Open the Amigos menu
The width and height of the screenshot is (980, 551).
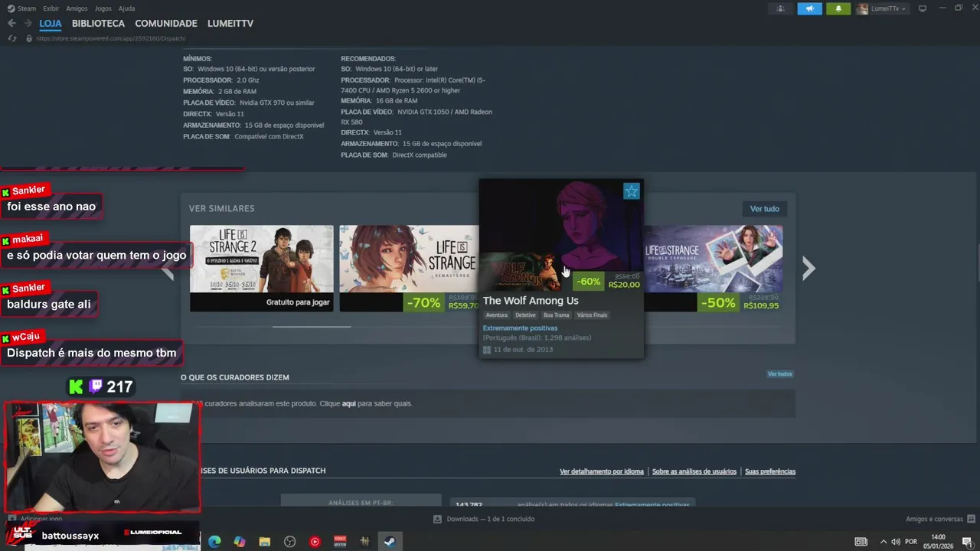(x=77, y=8)
